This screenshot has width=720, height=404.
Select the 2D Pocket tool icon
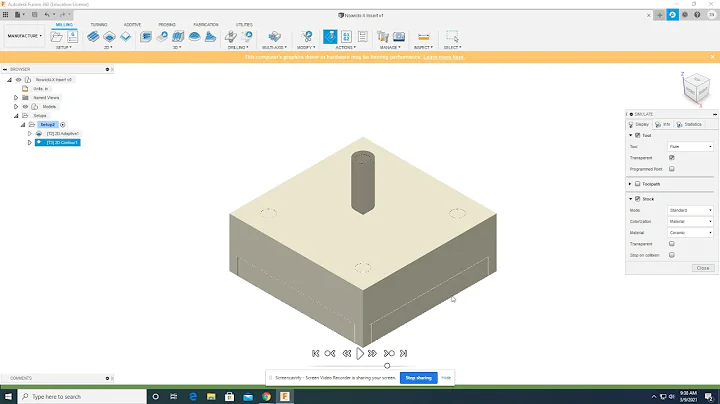point(109,36)
